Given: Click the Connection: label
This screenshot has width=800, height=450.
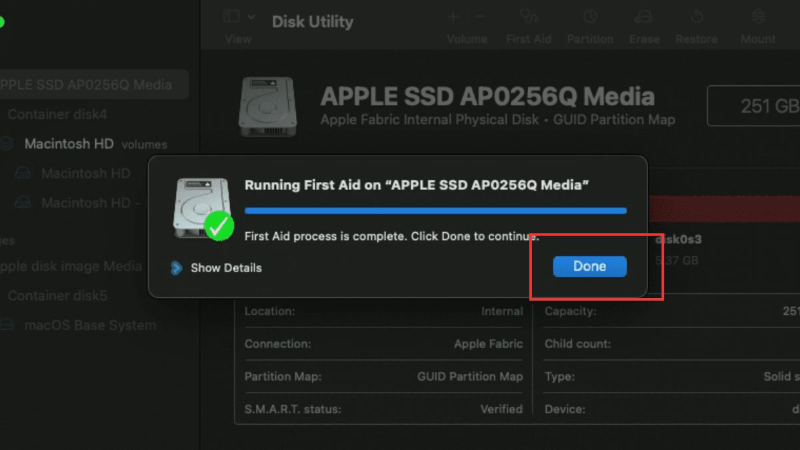Looking at the screenshot, I should [x=278, y=344].
